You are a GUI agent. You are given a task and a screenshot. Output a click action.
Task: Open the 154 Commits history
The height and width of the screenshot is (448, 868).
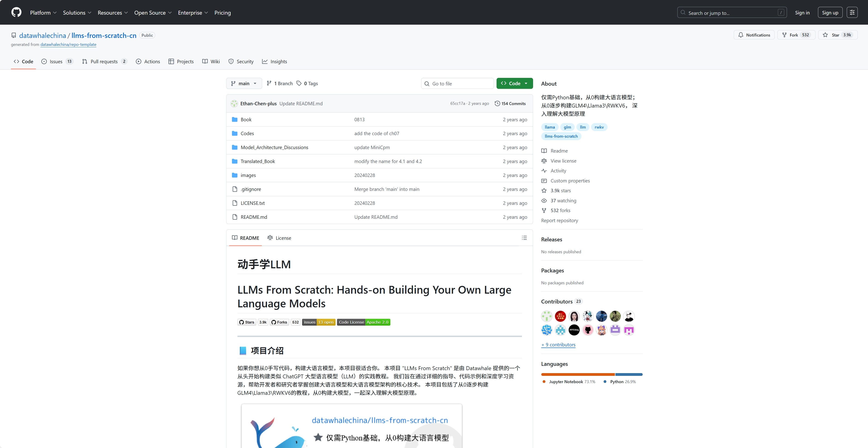point(510,103)
